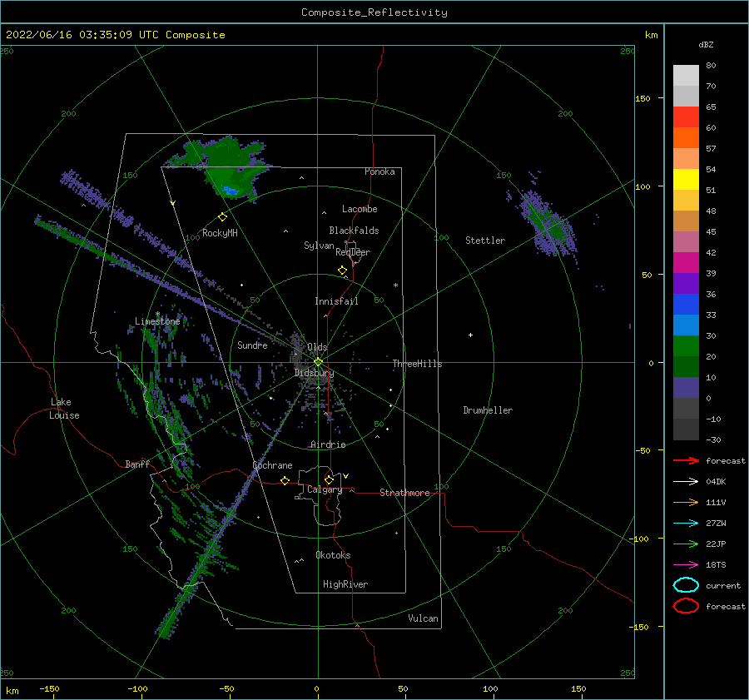Click the Limestone label
This screenshot has width=749, height=700.
click(157, 321)
